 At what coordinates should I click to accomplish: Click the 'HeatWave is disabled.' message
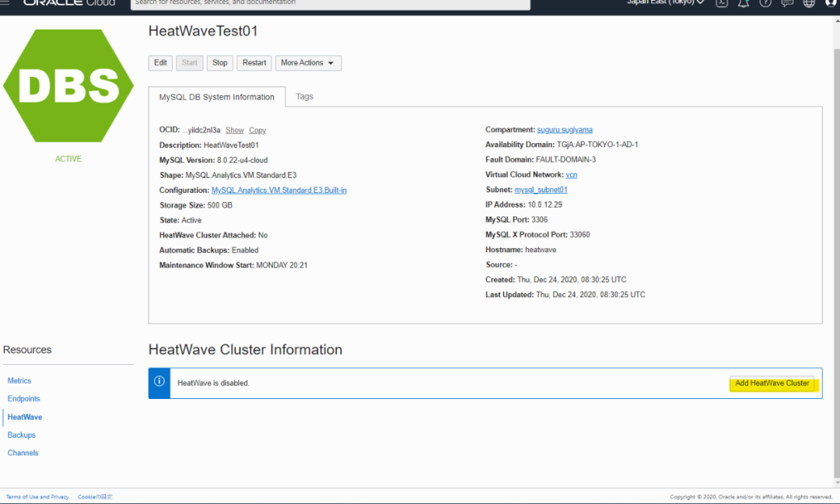click(x=213, y=383)
